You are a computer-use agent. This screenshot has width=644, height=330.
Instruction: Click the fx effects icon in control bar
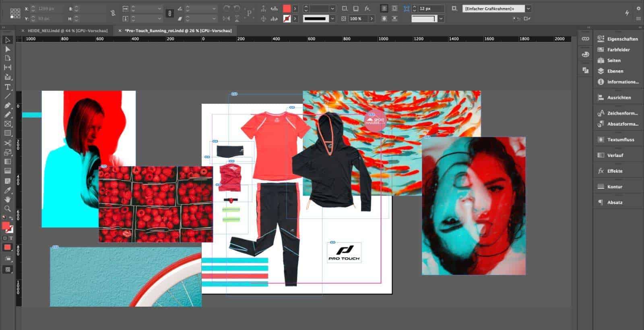367,8
